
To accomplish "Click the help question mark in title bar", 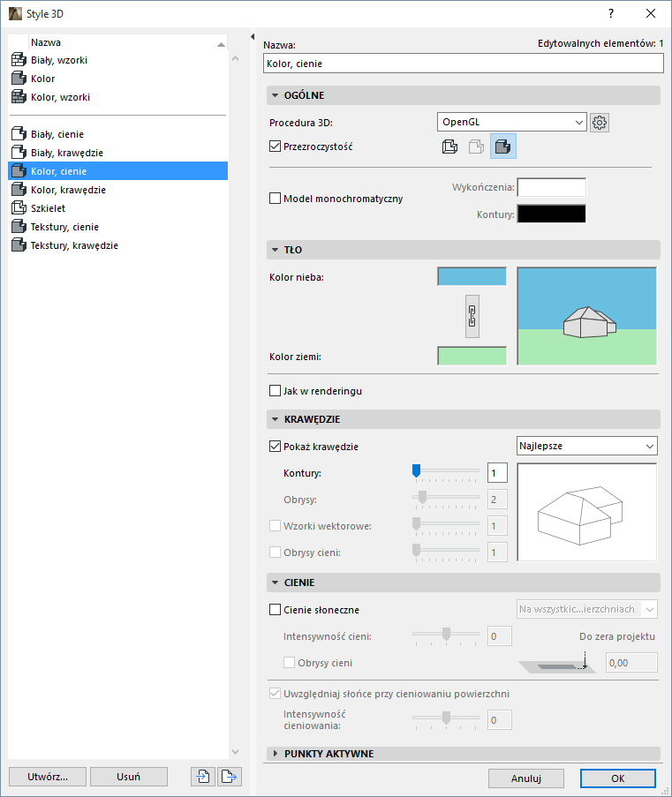I will (x=611, y=14).
